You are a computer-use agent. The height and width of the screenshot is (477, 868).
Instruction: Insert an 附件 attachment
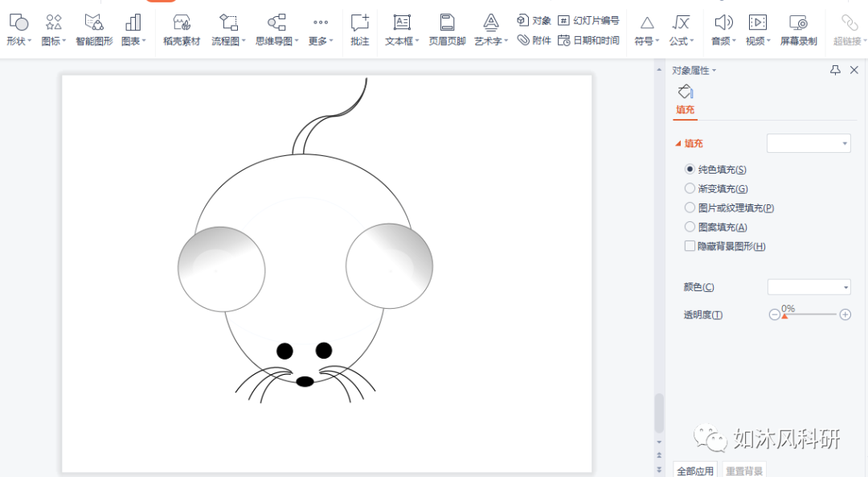pyautogui.click(x=534, y=40)
